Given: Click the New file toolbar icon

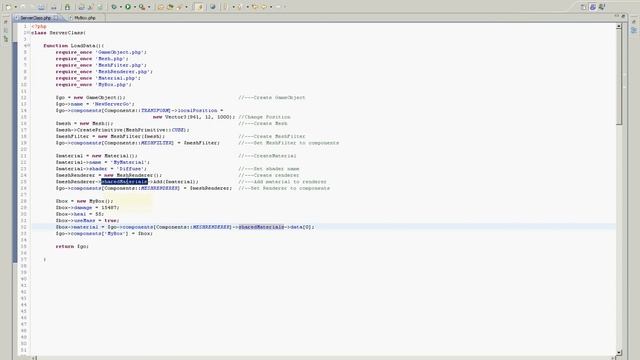Looking at the screenshot, I should click(8, 7).
